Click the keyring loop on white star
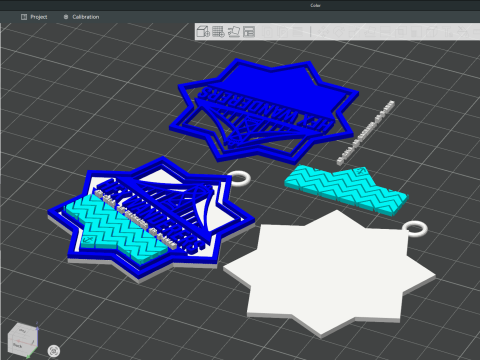The image size is (480, 360). pos(415,229)
